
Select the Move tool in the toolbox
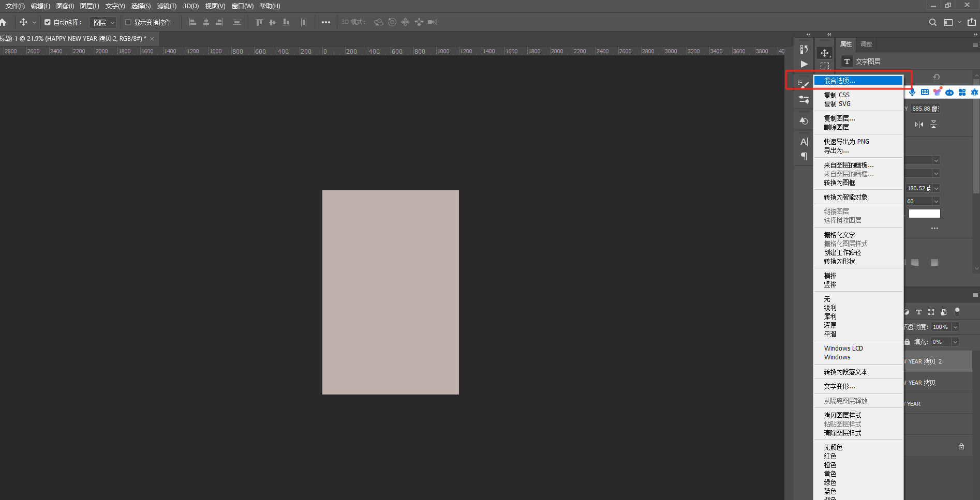pos(824,53)
